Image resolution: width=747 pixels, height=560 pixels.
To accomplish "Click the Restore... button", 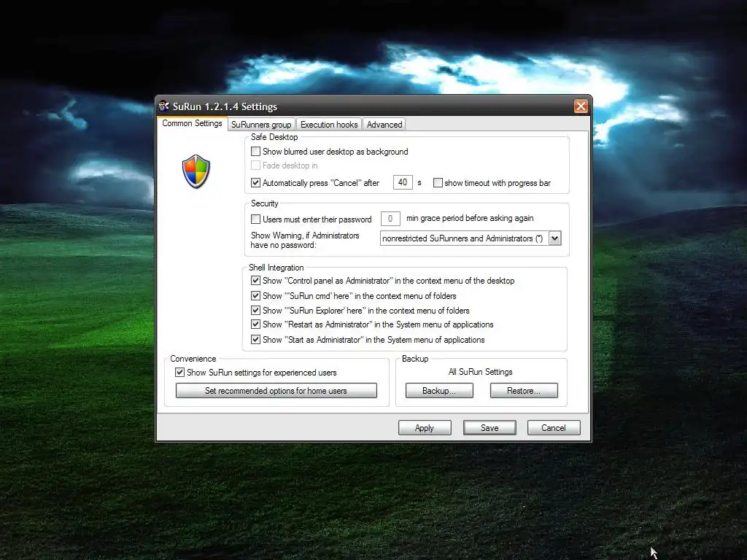I will click(x=524, y=391).
